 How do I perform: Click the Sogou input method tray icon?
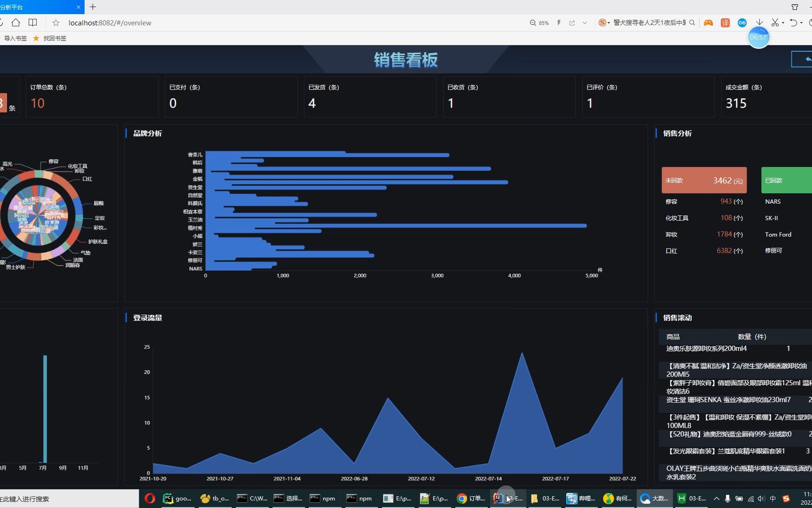(x=786, y=499)
